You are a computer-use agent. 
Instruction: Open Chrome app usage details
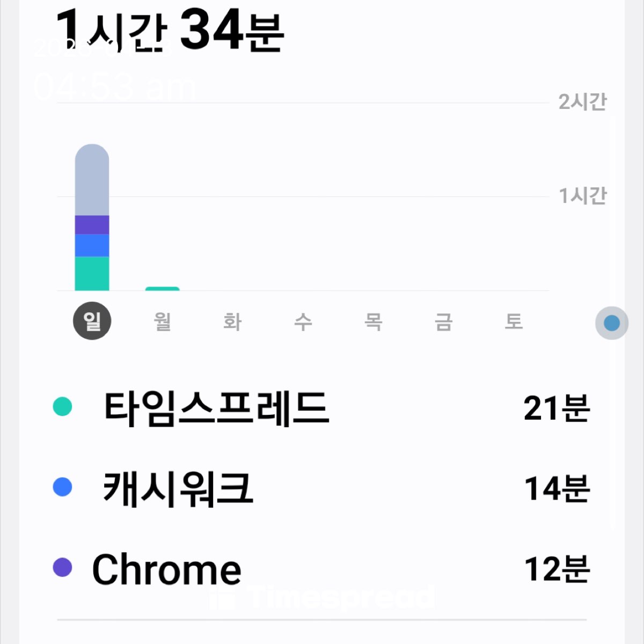[166, 569]
